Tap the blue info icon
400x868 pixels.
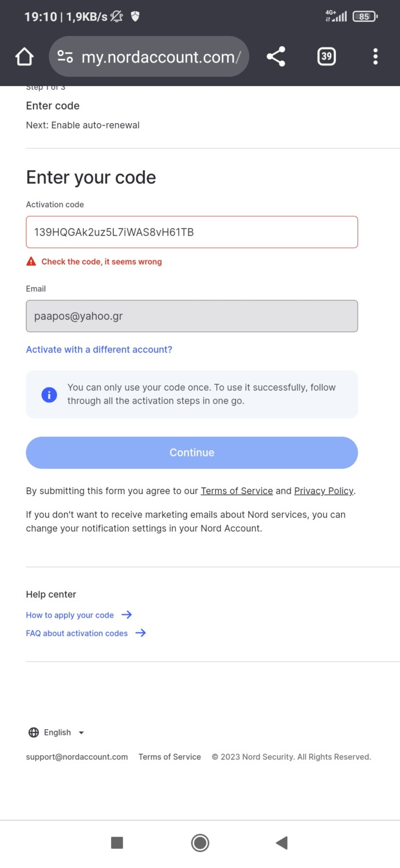click(49, 395)
